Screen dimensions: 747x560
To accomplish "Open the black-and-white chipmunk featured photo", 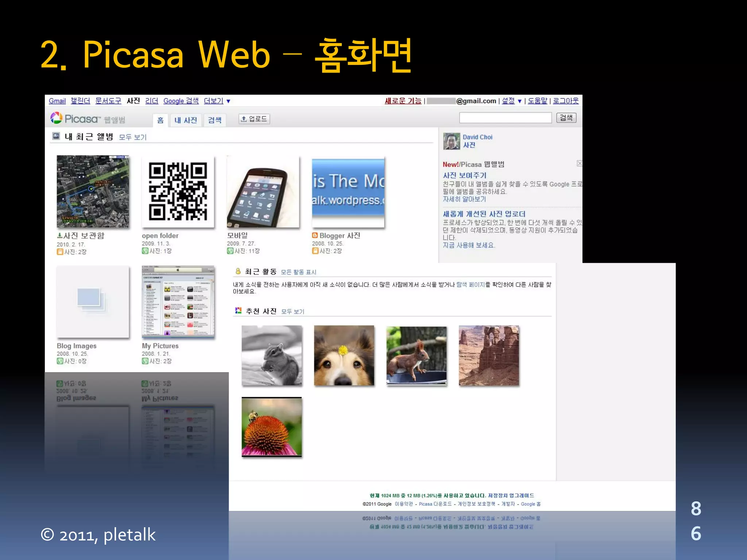I will tap(272, 355).
